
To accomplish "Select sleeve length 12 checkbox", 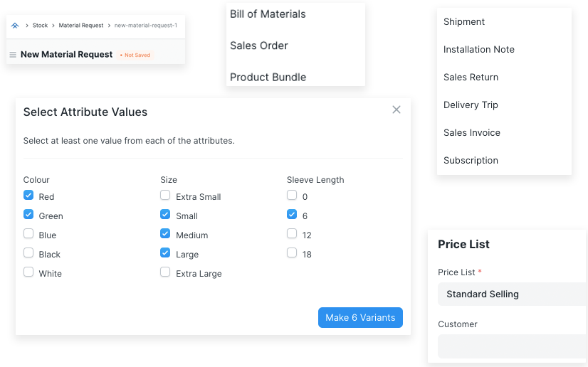I will pyautogui.click(x=292, y=234).
